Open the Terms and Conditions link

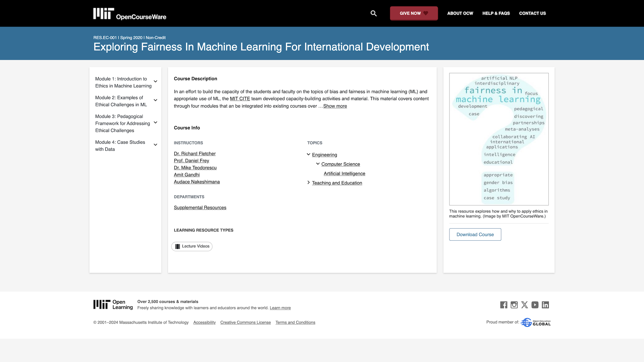[x=295, y=322]
